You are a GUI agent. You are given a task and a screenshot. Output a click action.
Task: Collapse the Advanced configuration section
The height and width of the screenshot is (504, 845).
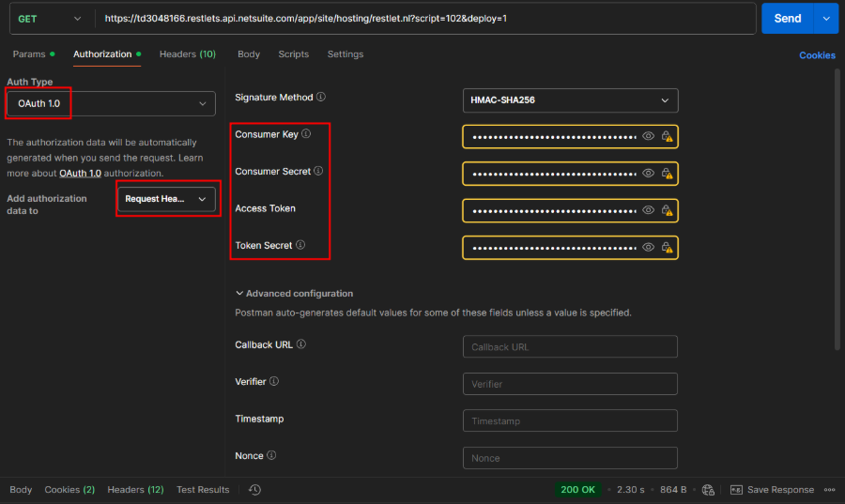tap(294, 294)
